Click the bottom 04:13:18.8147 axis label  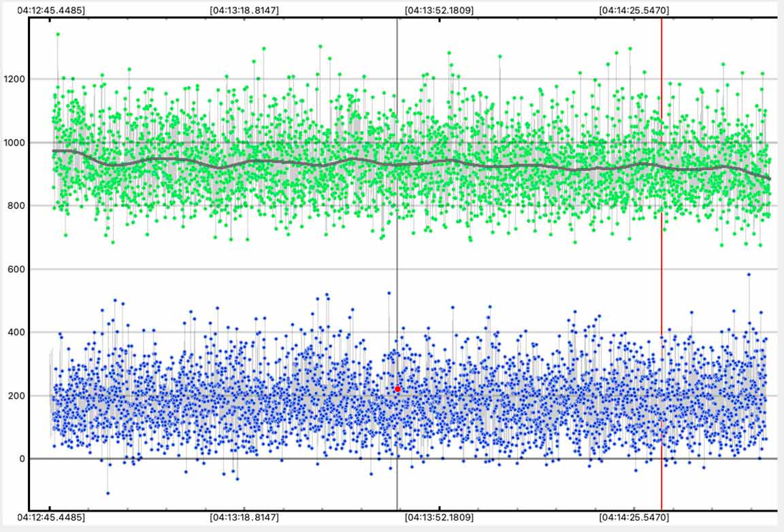[244, 518]
